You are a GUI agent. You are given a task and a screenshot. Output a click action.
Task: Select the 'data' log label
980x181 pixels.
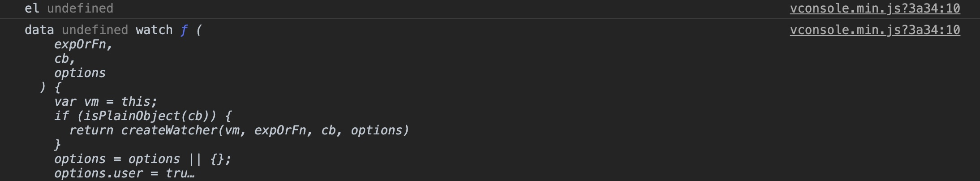pos(39,30)
